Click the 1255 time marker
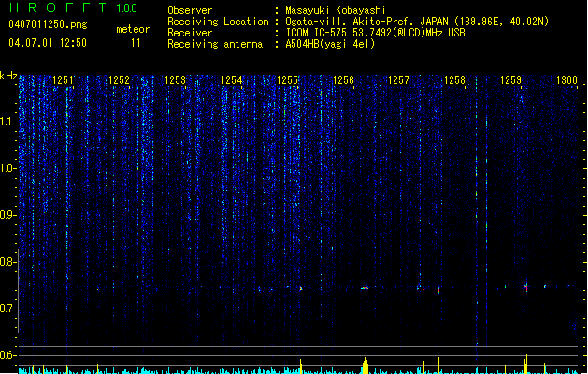 [287, 80]
